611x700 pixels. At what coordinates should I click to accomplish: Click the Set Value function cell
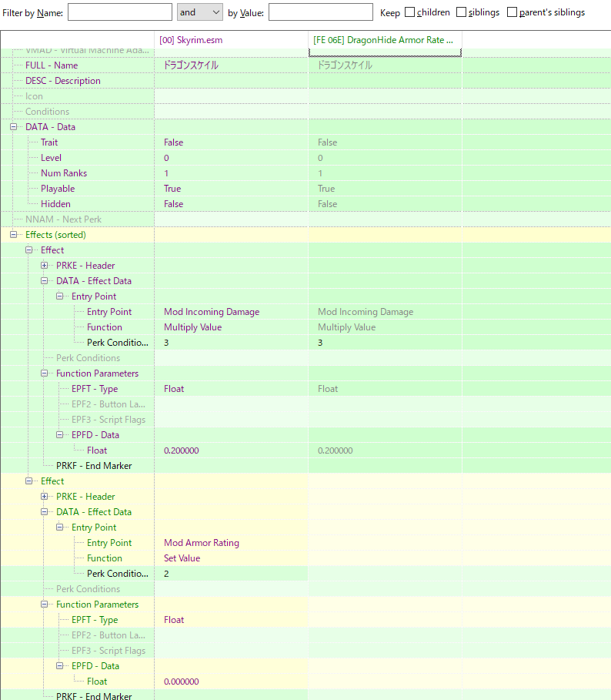[182, 558]
